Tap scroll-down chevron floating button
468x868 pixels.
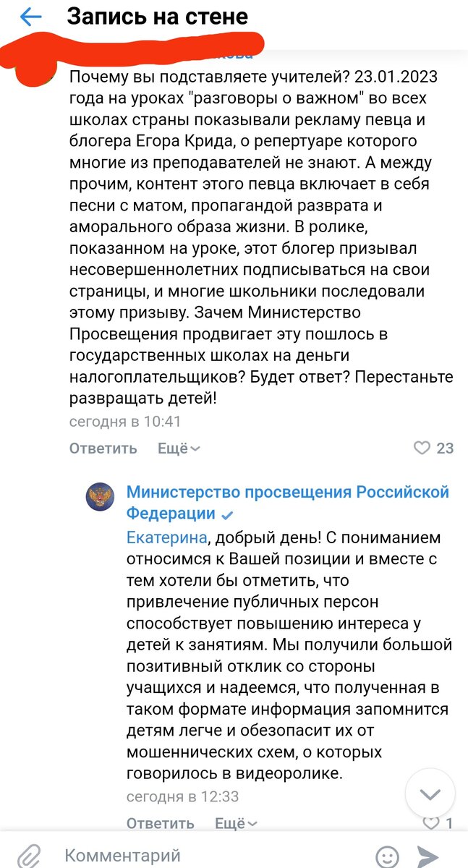click(430, 794)
